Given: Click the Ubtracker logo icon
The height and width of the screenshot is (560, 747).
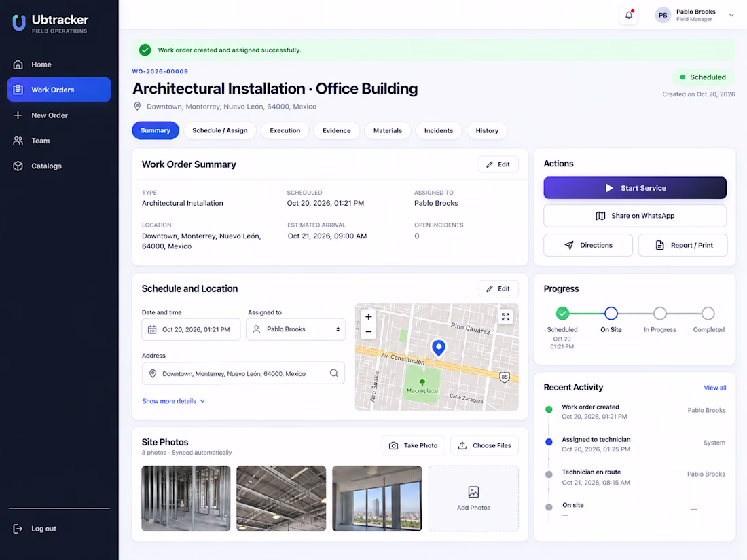Looking at the screenshot, I should pos(19,22).
